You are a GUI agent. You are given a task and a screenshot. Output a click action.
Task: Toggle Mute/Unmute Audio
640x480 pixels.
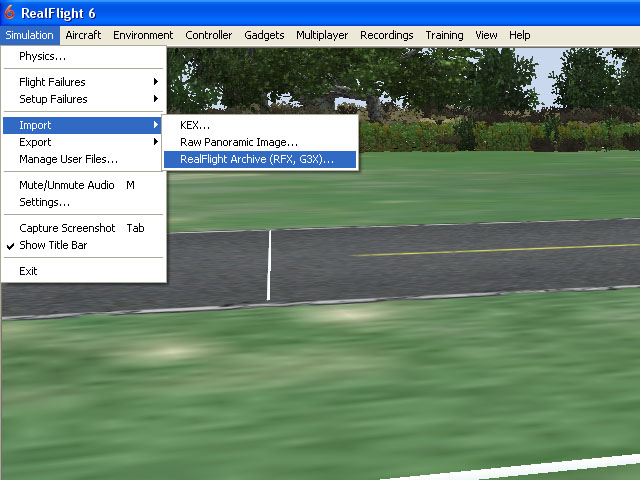pos(83,185)
